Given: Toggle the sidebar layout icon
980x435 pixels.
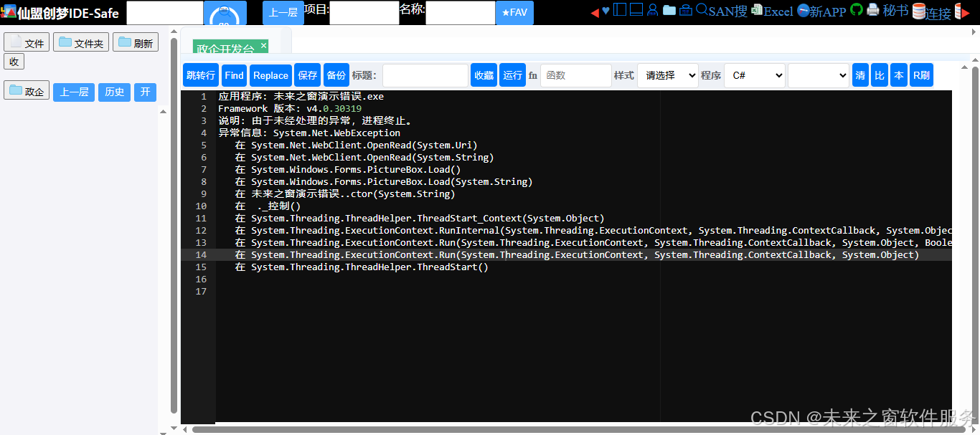Looking at the screenshot, I should pos(620,10).
